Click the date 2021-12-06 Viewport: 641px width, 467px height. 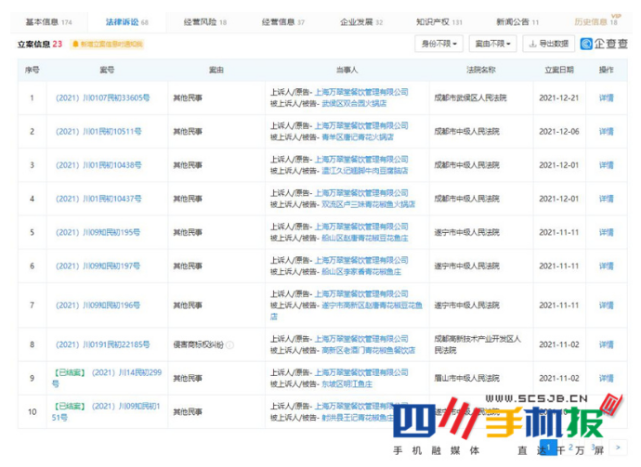[x=559, y=132]
